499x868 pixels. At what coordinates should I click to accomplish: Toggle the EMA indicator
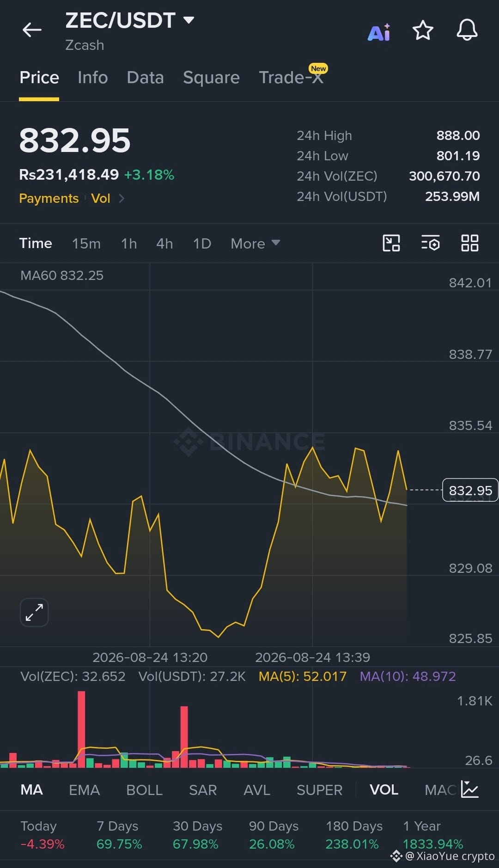[84, 789]
